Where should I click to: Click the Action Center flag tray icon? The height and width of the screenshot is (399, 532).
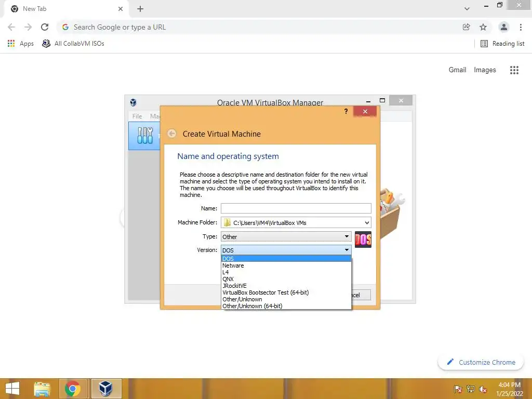pos(458,389)
